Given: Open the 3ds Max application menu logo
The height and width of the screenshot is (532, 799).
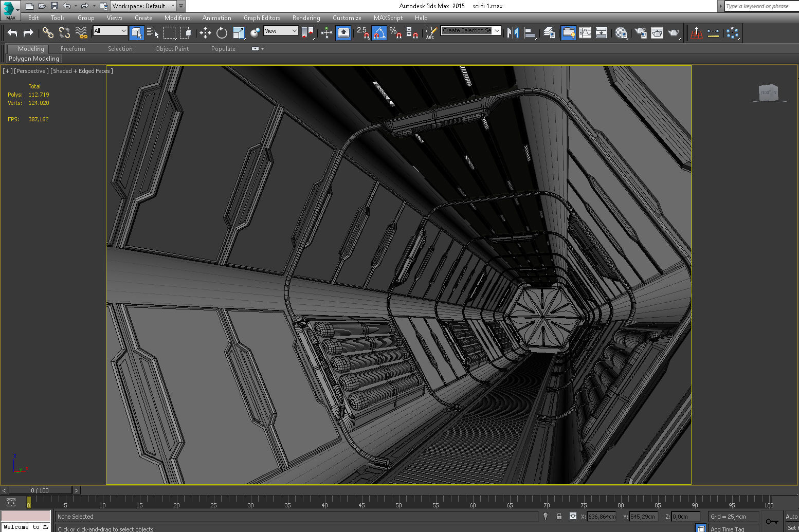Looking at the screenshot, I should [10, 10].
